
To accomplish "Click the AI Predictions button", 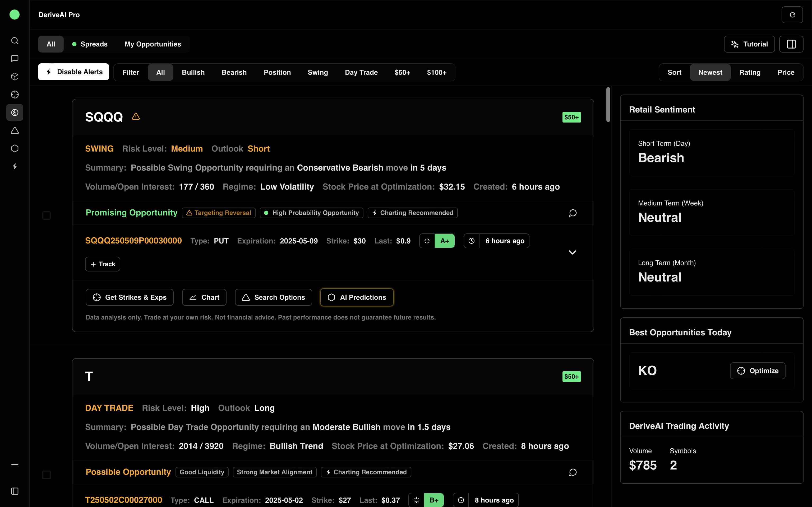I will tap(357, 297).
